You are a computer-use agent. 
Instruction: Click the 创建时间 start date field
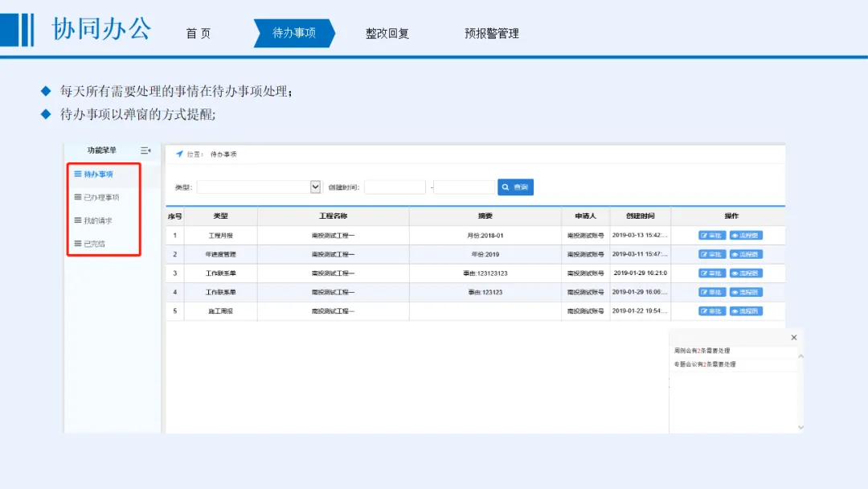pos(395,187)
